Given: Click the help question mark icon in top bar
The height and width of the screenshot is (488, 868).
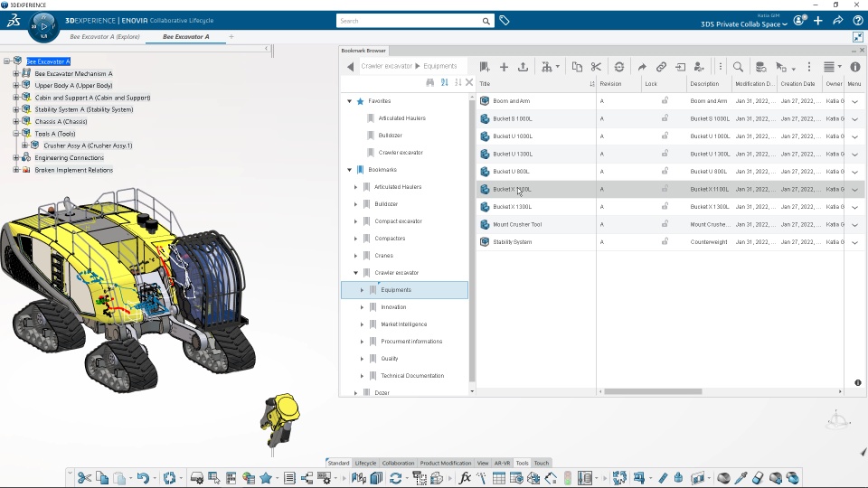Looking at the screenshot, I should (857, 21).
